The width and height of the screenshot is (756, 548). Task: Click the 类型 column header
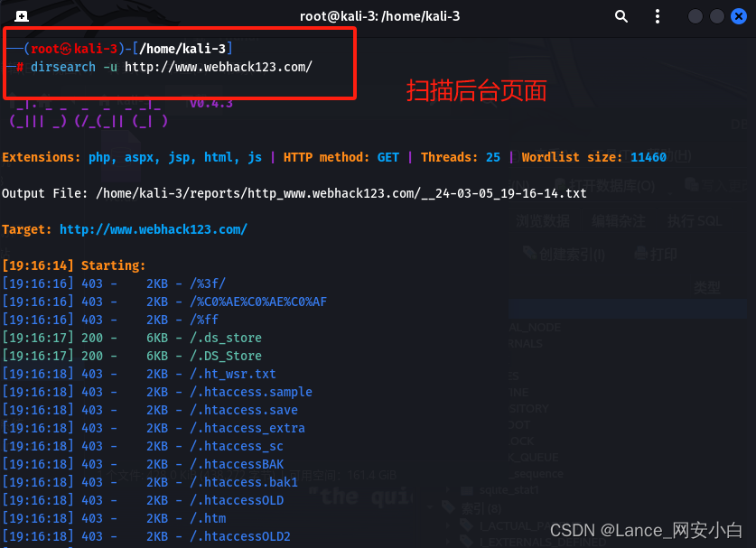[x=707, y=284]
